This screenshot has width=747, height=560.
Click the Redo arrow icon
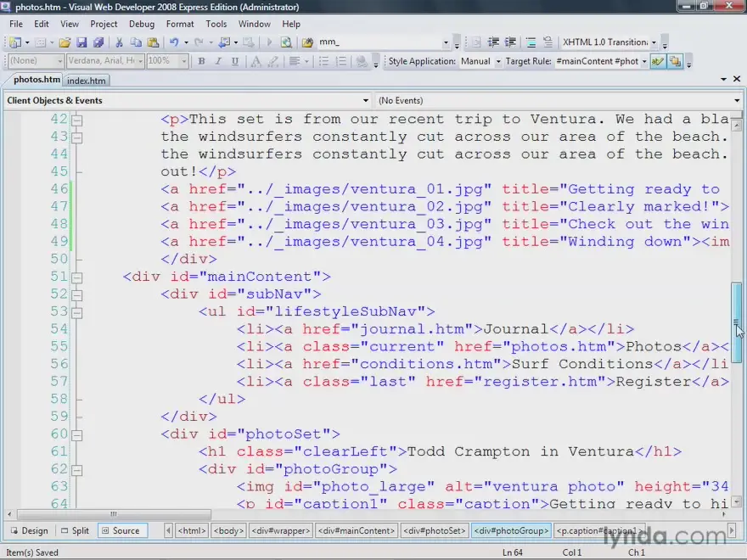[x=199, y=42]
